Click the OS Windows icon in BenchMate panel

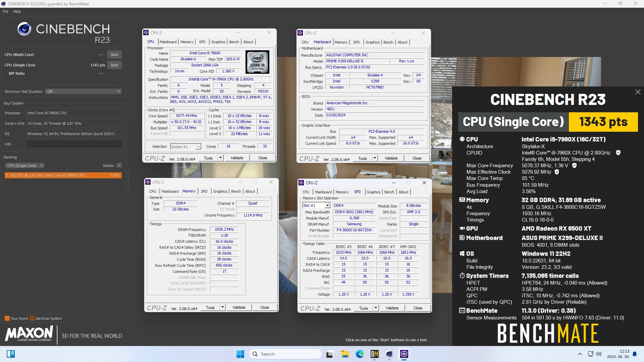[462, 253]
